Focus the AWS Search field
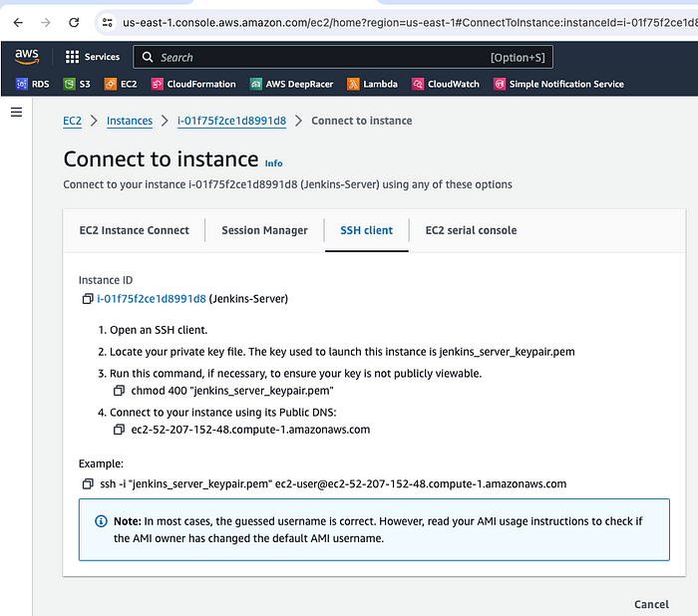This screenshot has width=698, height=616. [x=343, y=57]
